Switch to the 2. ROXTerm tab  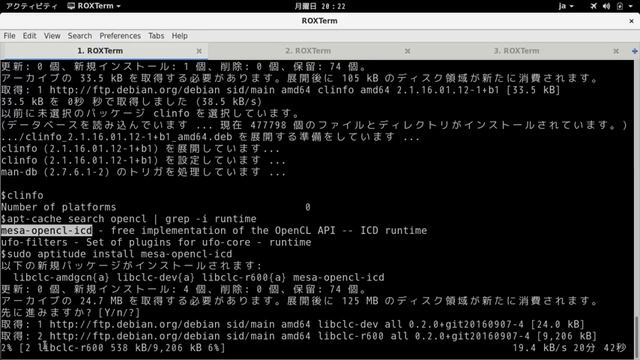308,51
